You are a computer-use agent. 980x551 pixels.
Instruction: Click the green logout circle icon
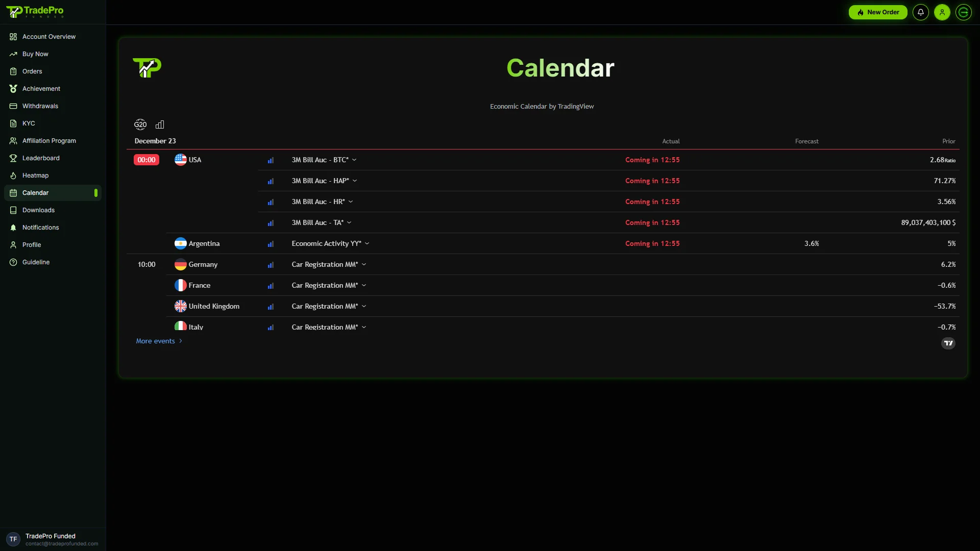click(x=963, y=12)
